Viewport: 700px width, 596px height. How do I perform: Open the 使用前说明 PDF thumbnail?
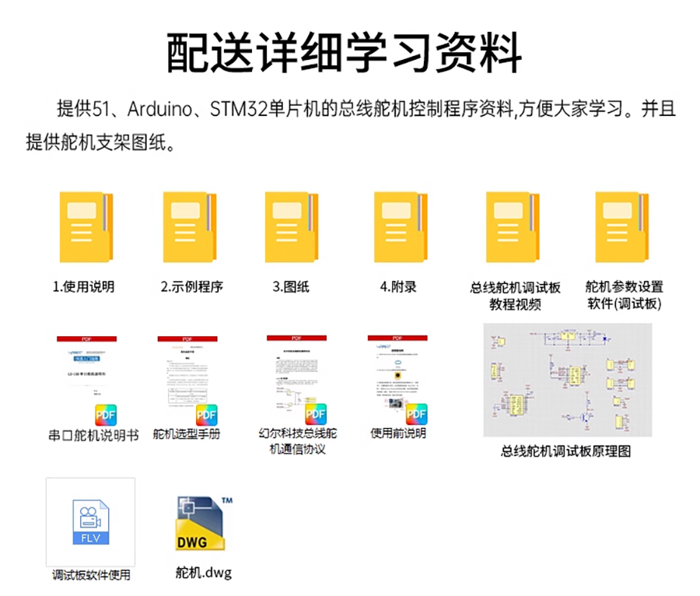pos(397,380)
